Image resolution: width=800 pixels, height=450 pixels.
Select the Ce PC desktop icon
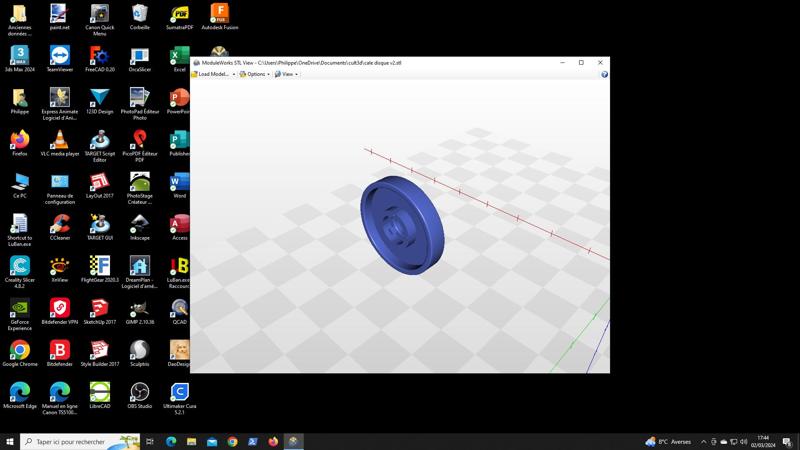(x=20, y=185)
